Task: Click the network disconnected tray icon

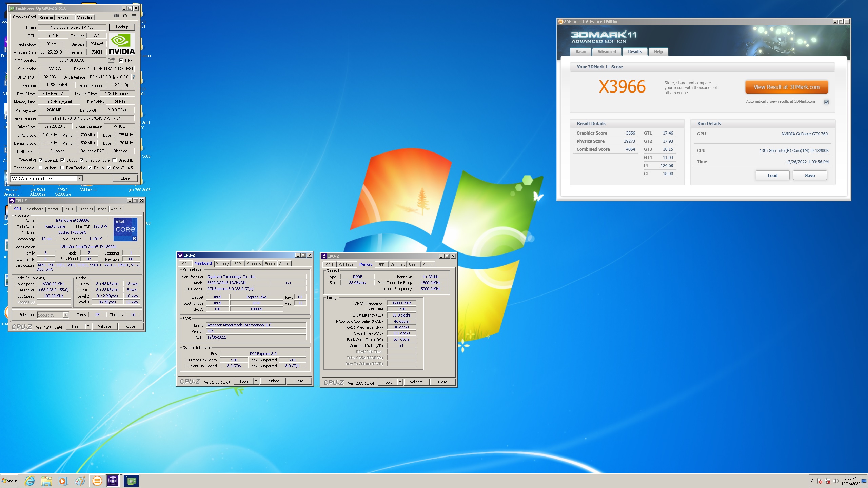Action: pyautogui.click(x=828, y=481)
